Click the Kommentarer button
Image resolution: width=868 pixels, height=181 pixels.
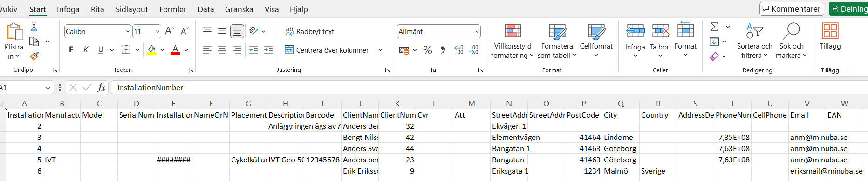pos(792,9)
